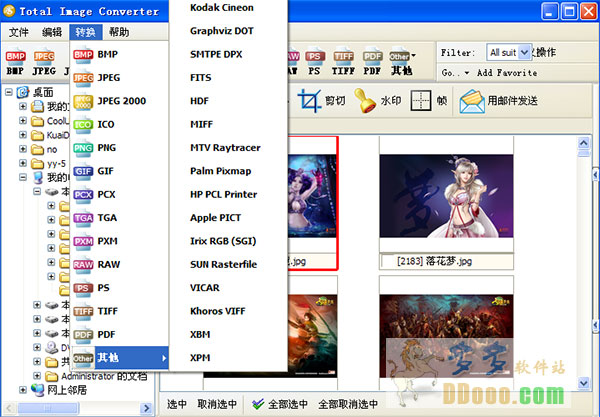
Task: Choose BMP in the convert menu
Action: [x=119, y=54]
